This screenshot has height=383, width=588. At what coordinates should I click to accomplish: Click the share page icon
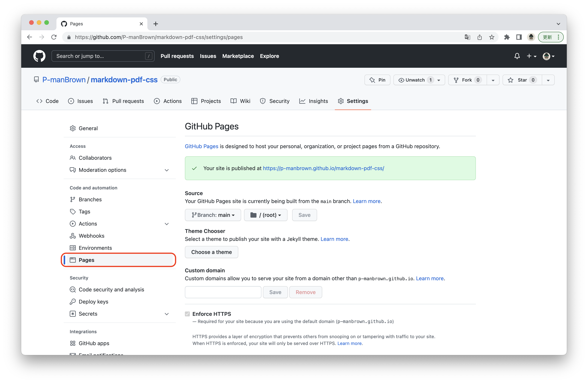pos(479,37)
